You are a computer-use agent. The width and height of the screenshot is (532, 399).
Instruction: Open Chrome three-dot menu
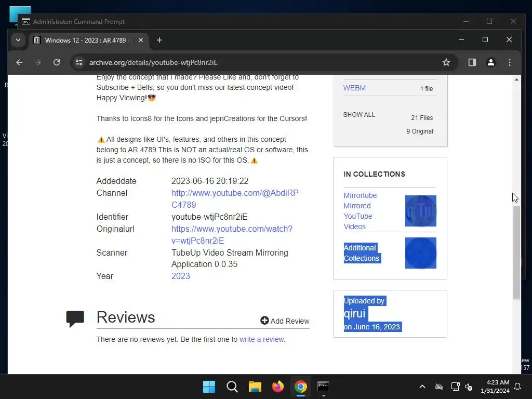point(509,62)
